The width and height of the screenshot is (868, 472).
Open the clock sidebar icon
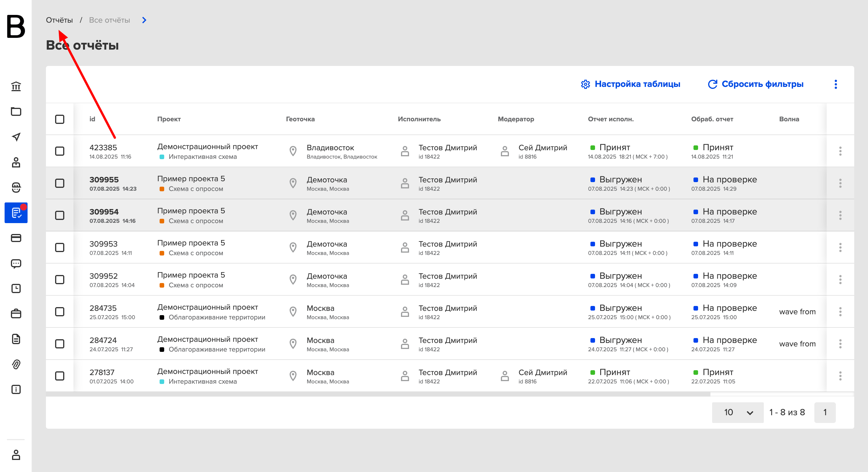[x=16, y=288]
